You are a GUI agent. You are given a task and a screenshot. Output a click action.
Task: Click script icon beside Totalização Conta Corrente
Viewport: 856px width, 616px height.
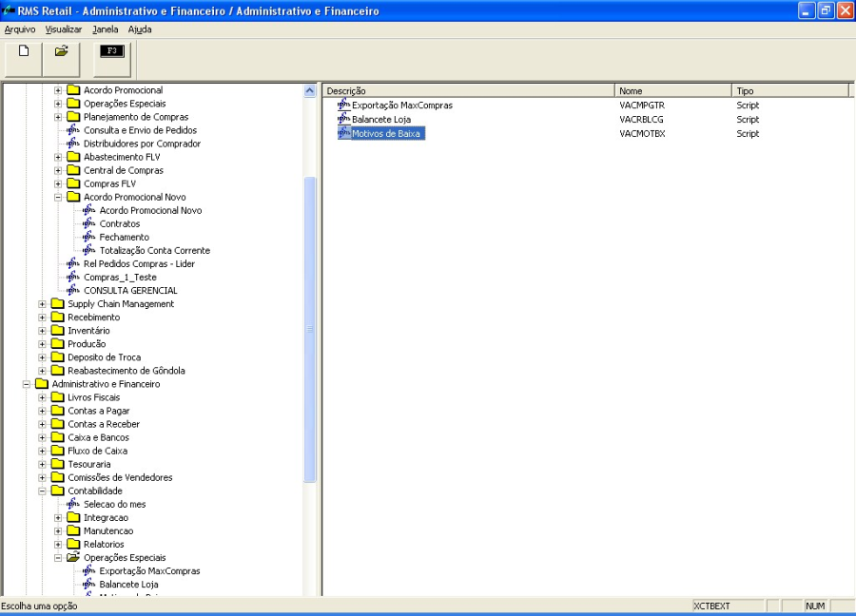[x=88, y=250]
